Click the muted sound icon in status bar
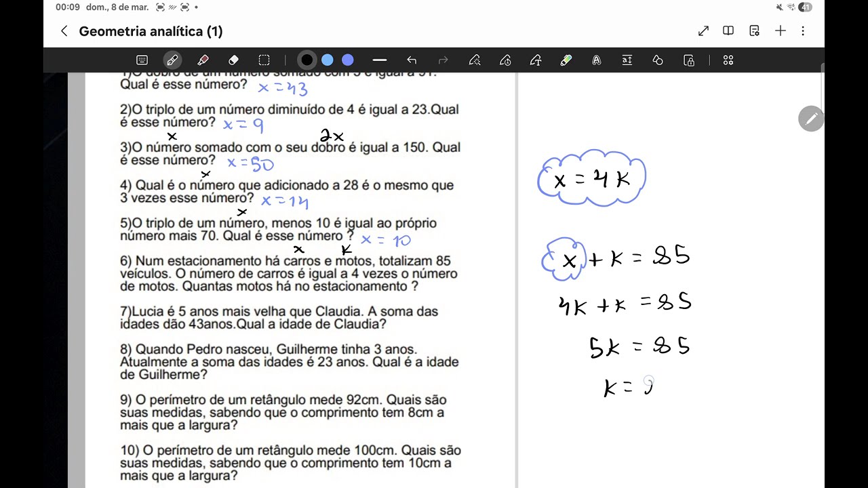 click(x=780, y=7)
